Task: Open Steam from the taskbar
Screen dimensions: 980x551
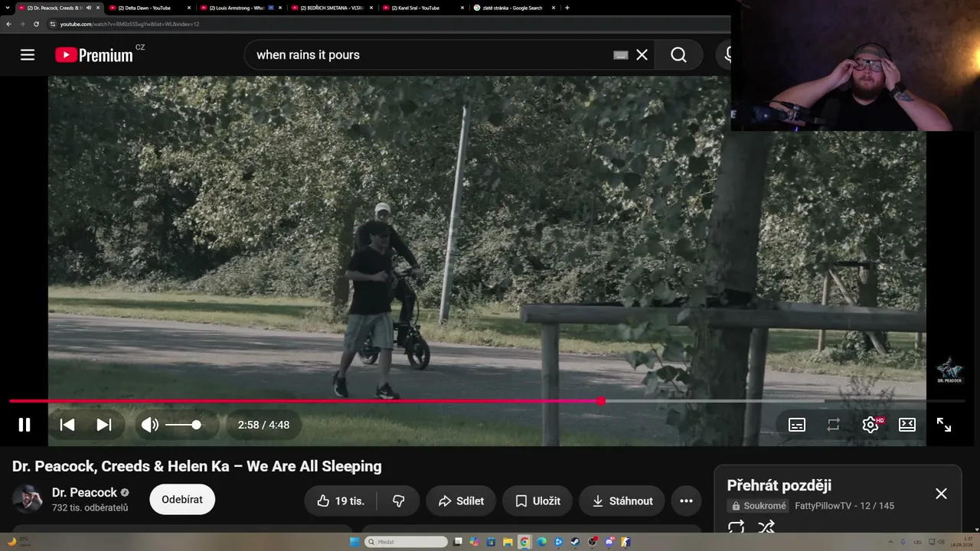Action: pos(575,542)
